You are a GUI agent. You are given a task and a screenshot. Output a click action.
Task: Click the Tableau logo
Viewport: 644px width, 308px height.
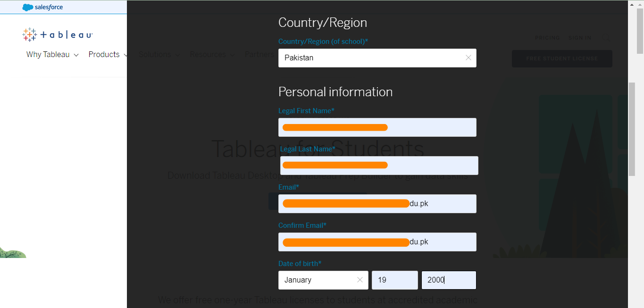tap(58, 34)
